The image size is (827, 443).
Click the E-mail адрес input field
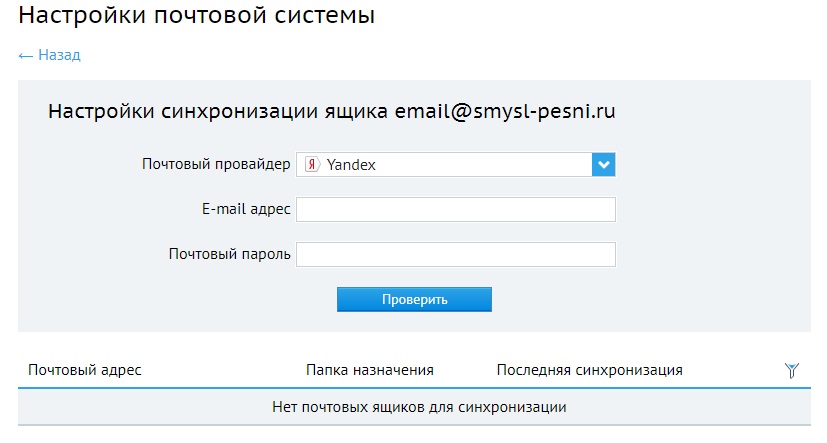456,209
